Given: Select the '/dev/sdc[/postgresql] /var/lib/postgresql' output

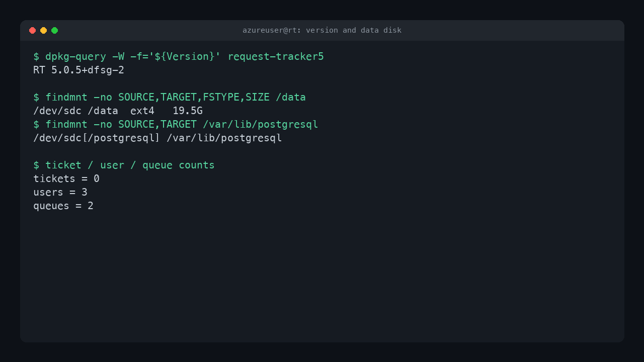Looking at the screenshot, I should tap(157, 138).
